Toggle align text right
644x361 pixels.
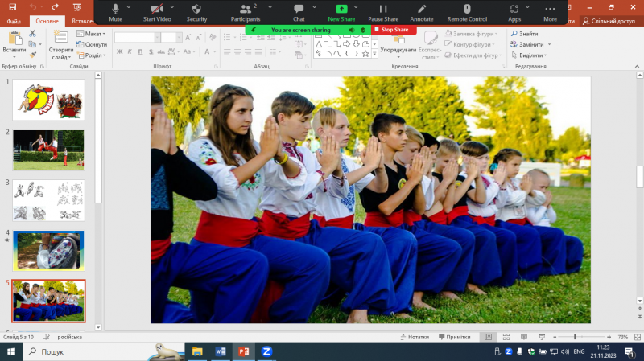[x=248, y=51]
